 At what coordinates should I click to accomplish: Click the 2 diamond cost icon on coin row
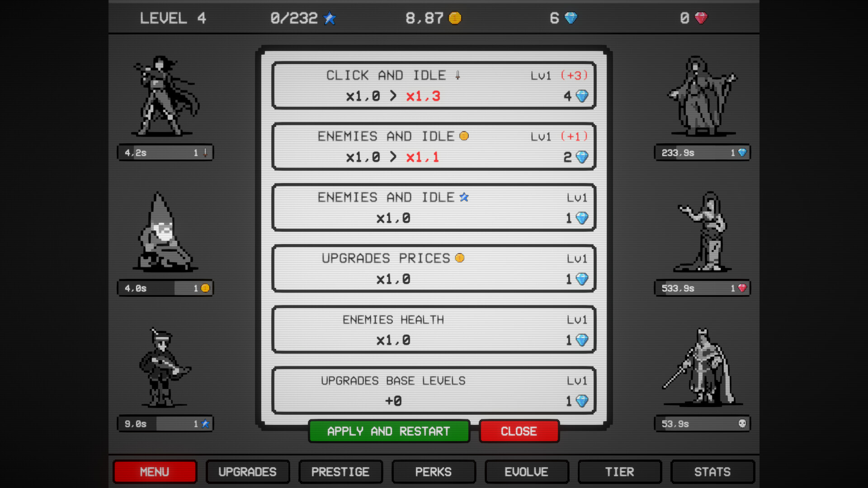[x=582, y=157]
